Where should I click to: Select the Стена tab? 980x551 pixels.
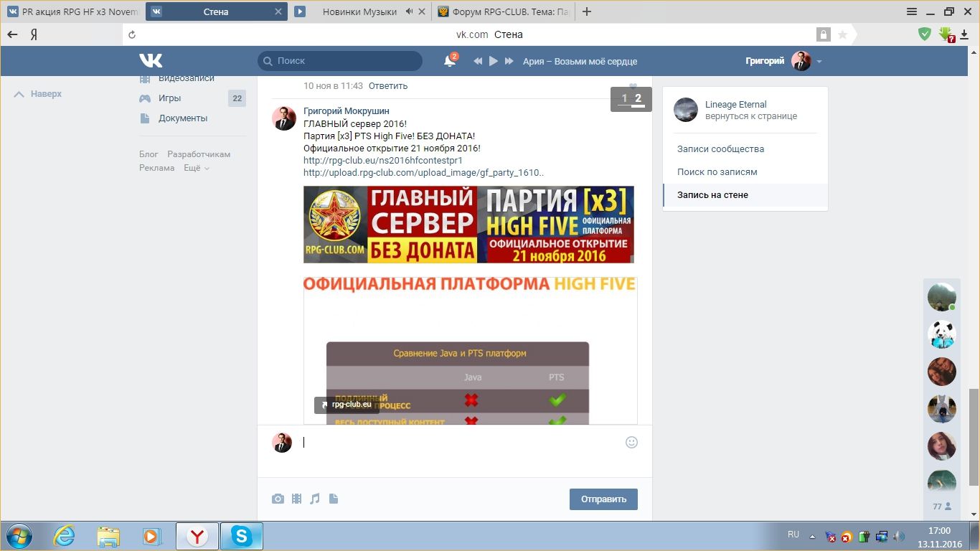pos(216,11)
